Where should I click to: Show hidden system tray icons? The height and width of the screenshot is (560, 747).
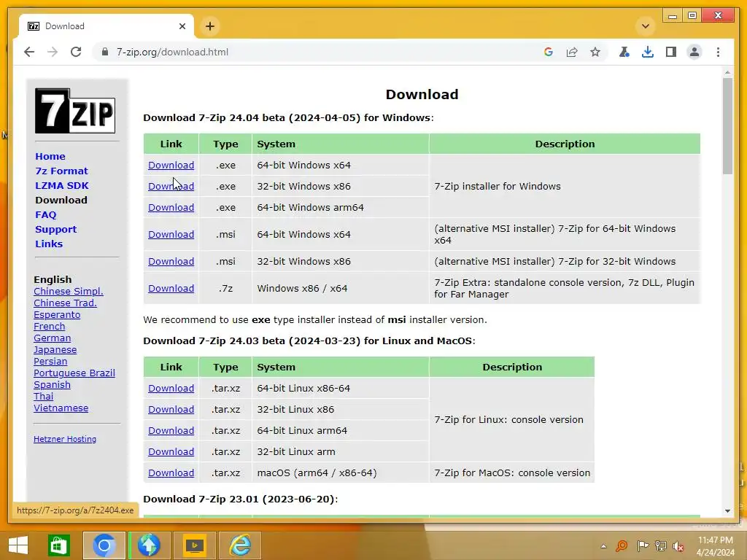603,546
